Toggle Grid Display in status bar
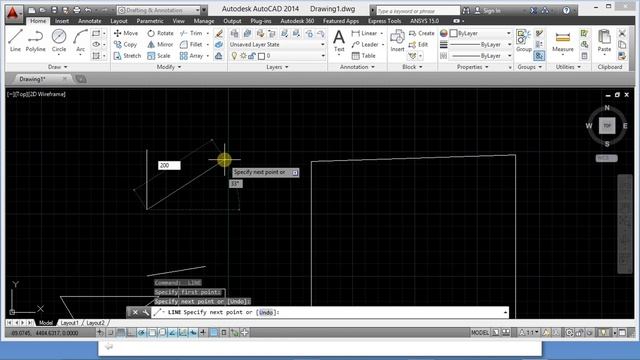The width and height of the screenshot is (640, 360). pos(121,333)
